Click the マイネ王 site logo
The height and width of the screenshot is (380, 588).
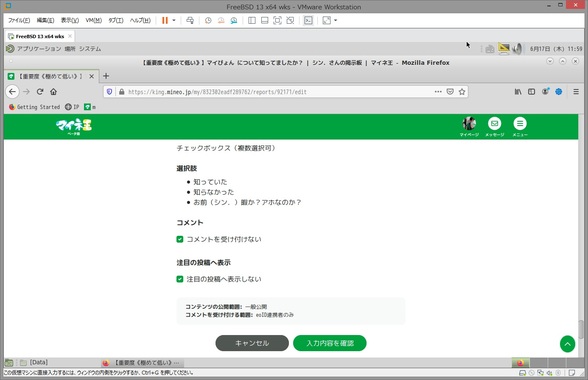pos(74,126)
